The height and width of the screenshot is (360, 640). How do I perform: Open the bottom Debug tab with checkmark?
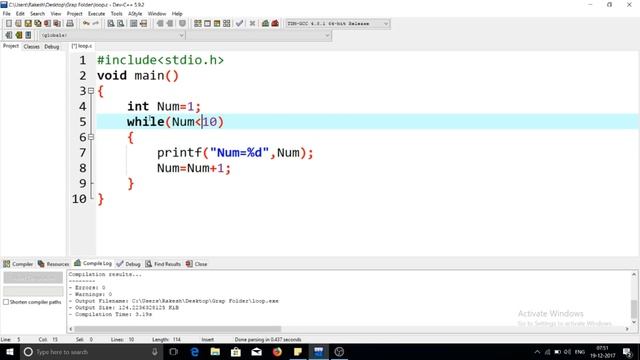129,264
